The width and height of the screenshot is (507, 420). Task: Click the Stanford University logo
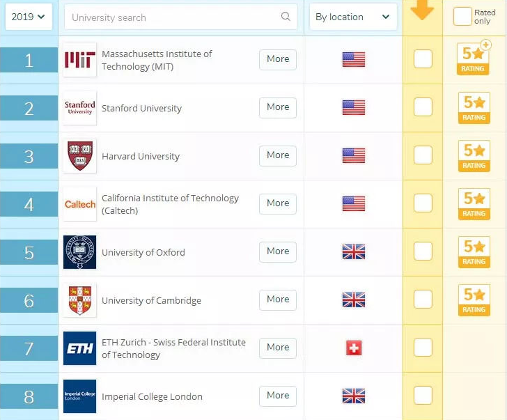[x=79, y=108]
